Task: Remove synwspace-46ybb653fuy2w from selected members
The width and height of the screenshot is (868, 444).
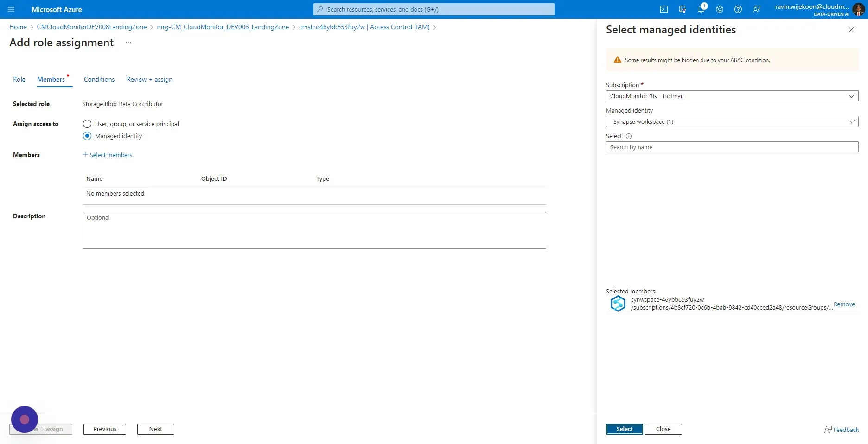Action: pyautogui.click(x=844, y=304)
